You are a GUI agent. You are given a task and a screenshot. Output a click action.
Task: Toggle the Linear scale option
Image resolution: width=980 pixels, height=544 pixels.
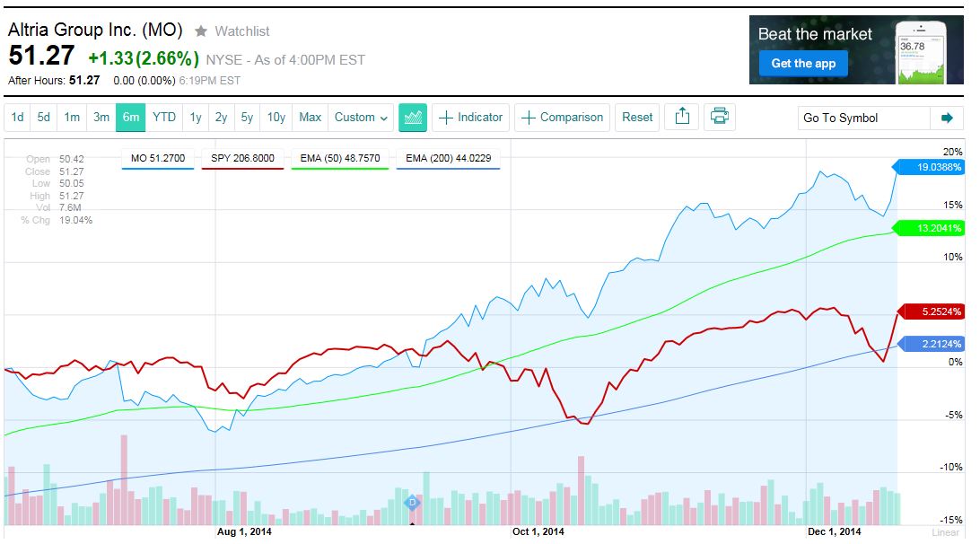pyautogui.click(x=946, y=532)
